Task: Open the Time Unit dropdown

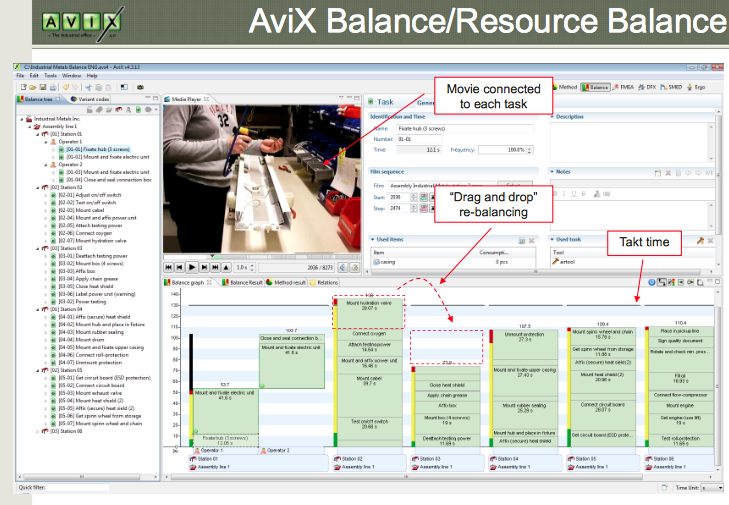Action: pyautogui.click(x=713, y=488)
